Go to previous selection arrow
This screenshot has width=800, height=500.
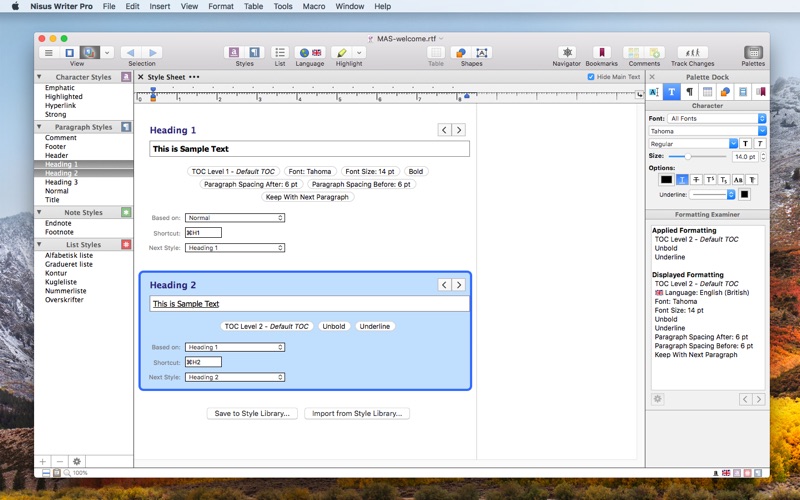[131, 53]
